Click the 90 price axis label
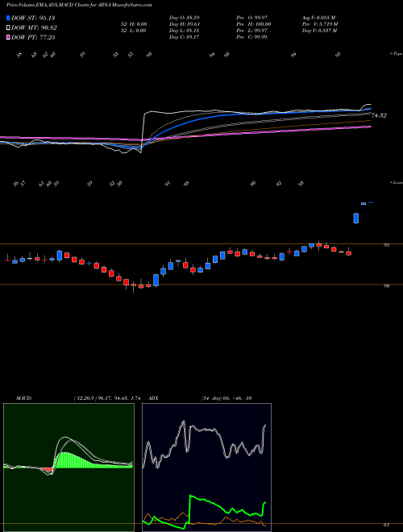Viewport: 403px width, 532px height. (x=386, y=286)
